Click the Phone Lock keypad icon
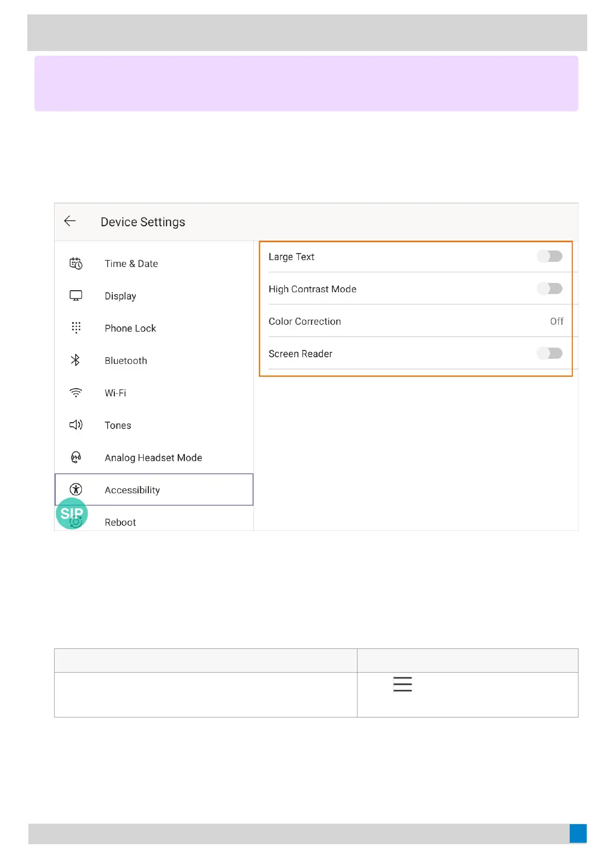 point(76,328)
